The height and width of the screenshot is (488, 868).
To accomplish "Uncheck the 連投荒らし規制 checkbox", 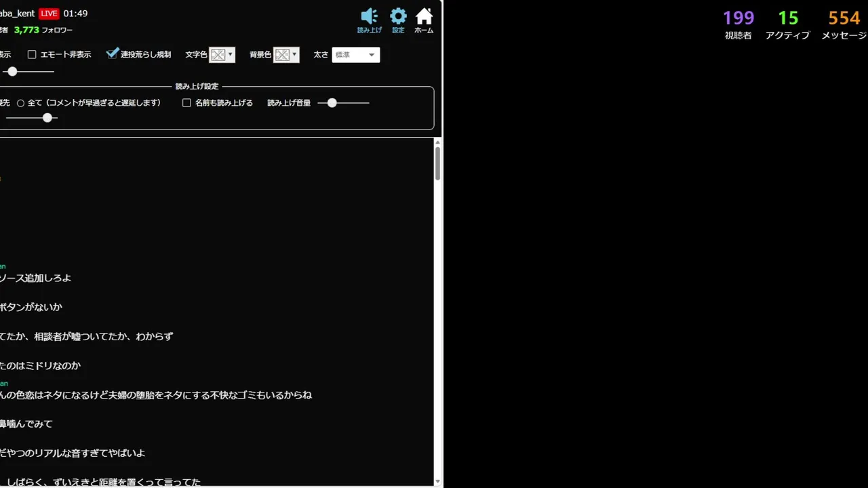I will coord(113,54).
